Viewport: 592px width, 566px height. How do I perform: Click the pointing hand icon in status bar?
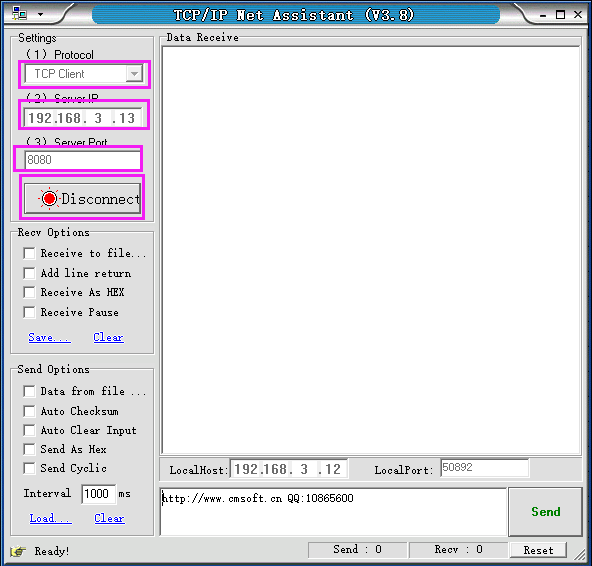[x=18, y=552]
